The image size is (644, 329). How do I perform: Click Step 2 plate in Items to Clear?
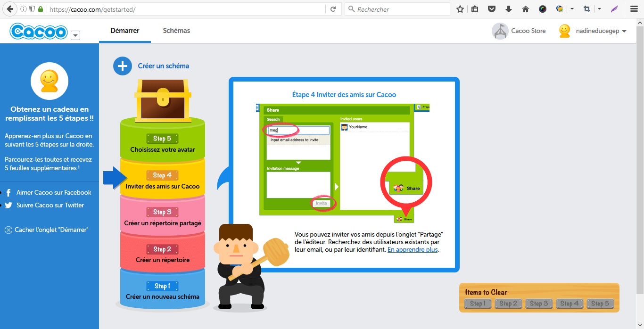(508, 304)
